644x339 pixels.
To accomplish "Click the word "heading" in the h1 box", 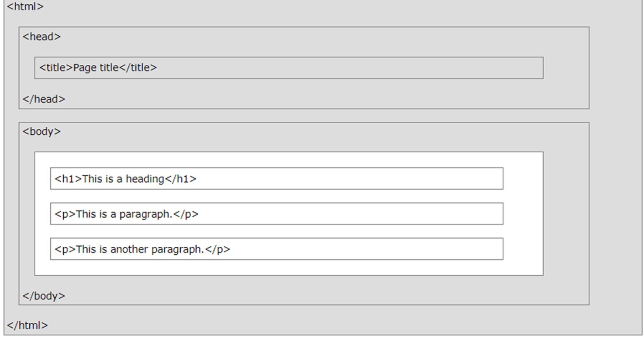I will pos(145,179).
